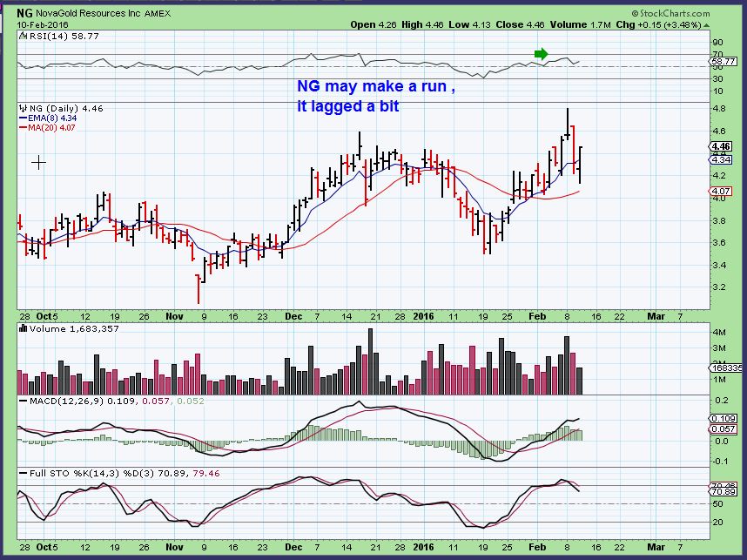Click the MA(20) 4.07 legend text
The height and width of the screenshot is (560, 747).
point(51,128)
